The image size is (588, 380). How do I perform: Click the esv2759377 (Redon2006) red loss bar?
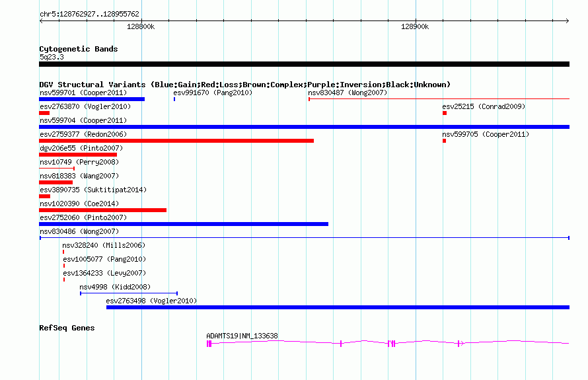coord(176,141)
